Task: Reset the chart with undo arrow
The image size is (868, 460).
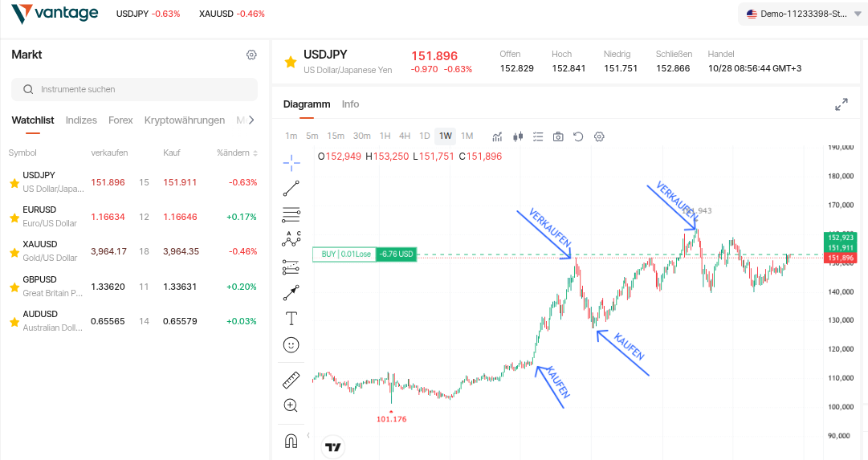Action: pyautogui.click(x=578, y=136)
